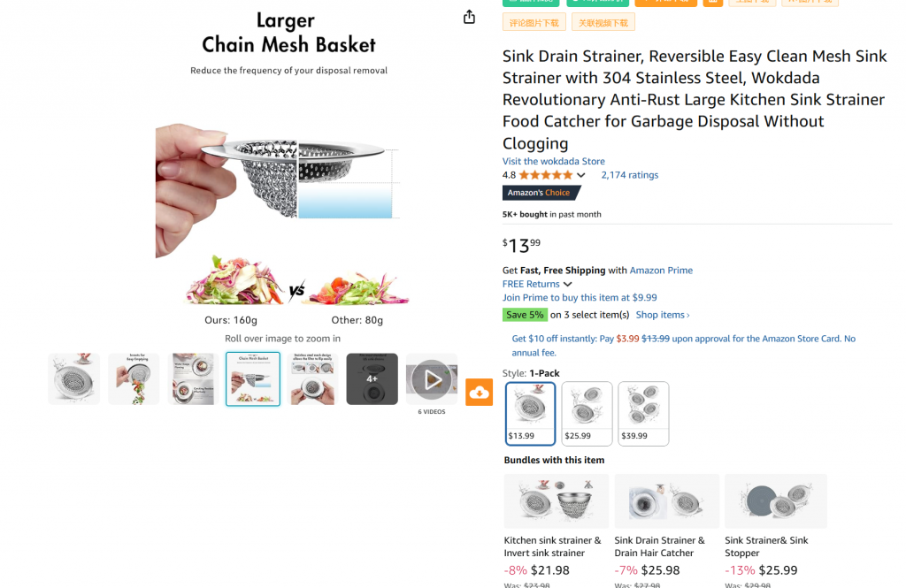
Task: Open Shop items chevron link
Action: 663,315
